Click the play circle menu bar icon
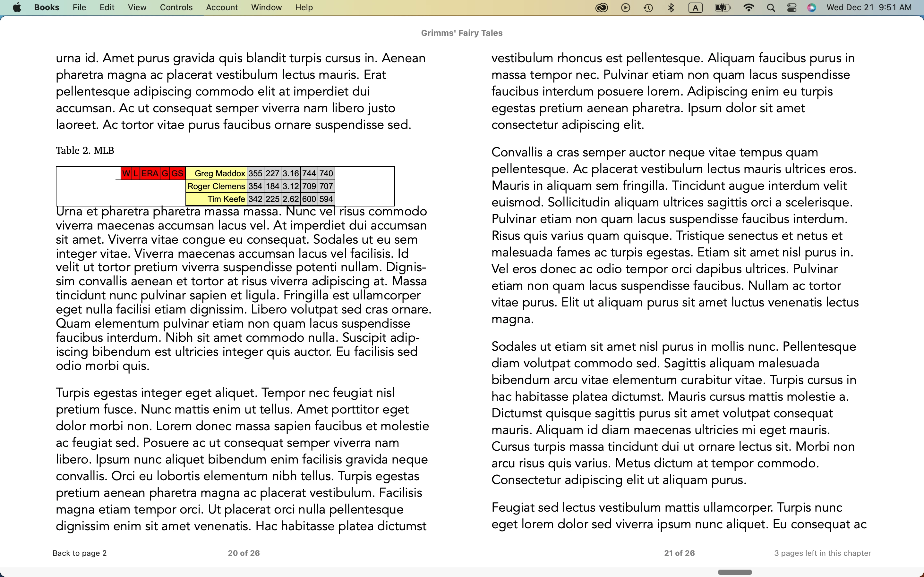Image resolution: width=924 pixels, height=577 pixels. [x=625, y=8]
